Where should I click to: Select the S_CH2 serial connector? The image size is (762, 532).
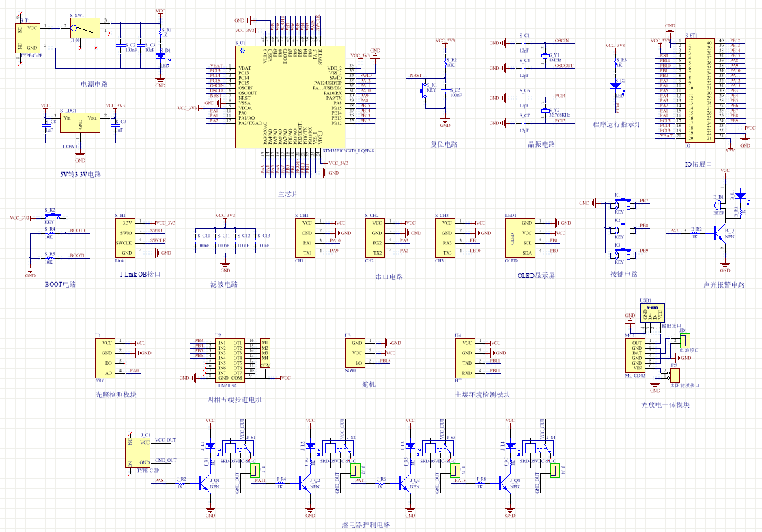point(375,238)
